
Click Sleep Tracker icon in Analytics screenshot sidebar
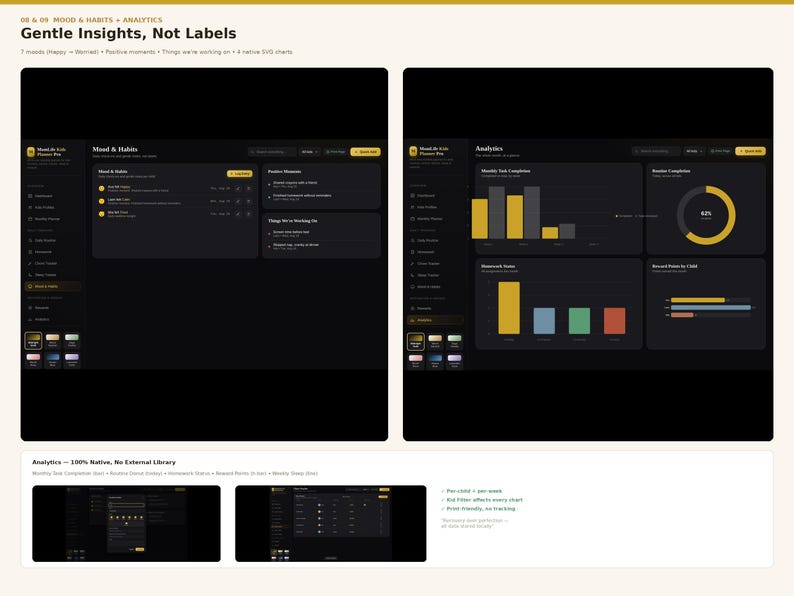point(412,275)
